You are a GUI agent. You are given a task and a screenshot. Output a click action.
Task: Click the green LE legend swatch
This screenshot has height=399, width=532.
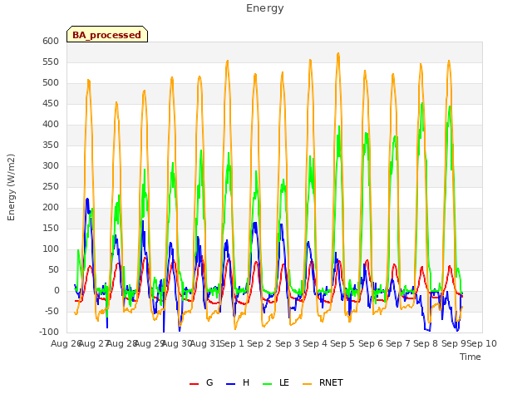(268, 383)
